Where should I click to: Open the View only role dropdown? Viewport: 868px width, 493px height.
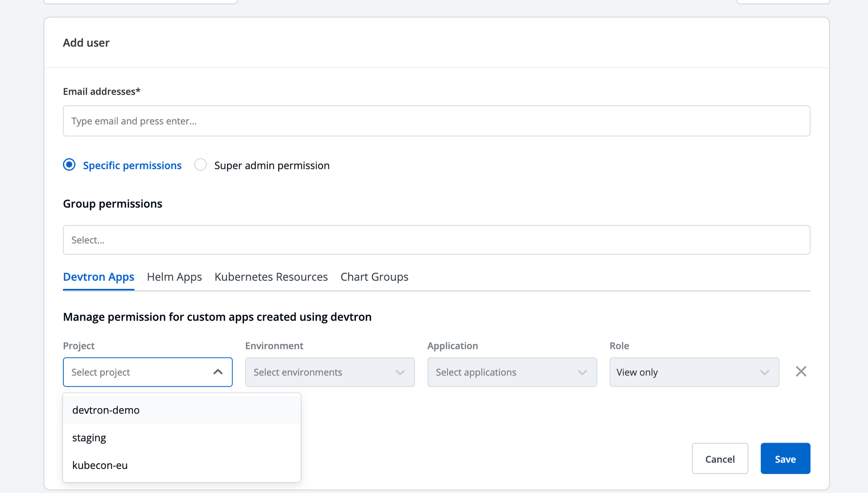tap(694, 372)
